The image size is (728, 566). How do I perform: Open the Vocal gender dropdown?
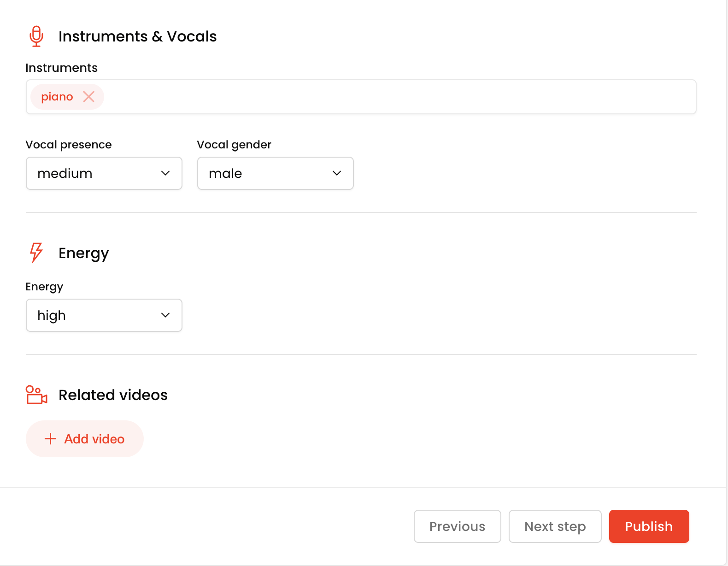(275, 173)
